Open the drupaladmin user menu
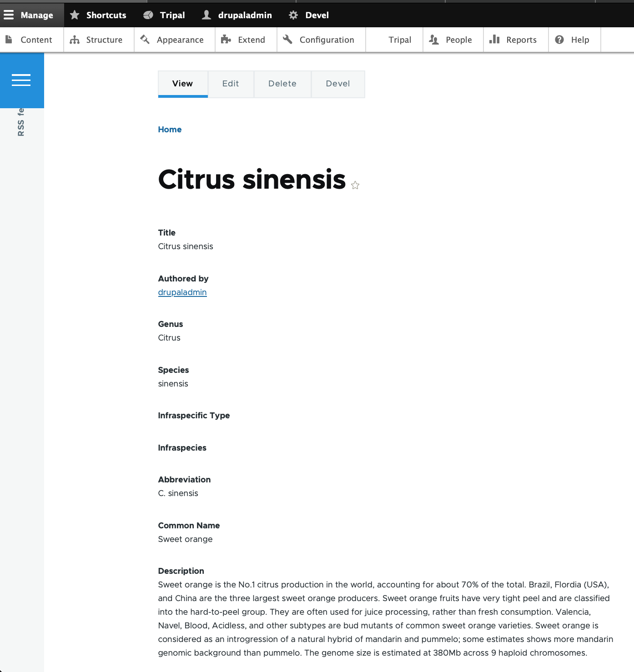This screenshot has height=672, width=634. coord(237,15)
